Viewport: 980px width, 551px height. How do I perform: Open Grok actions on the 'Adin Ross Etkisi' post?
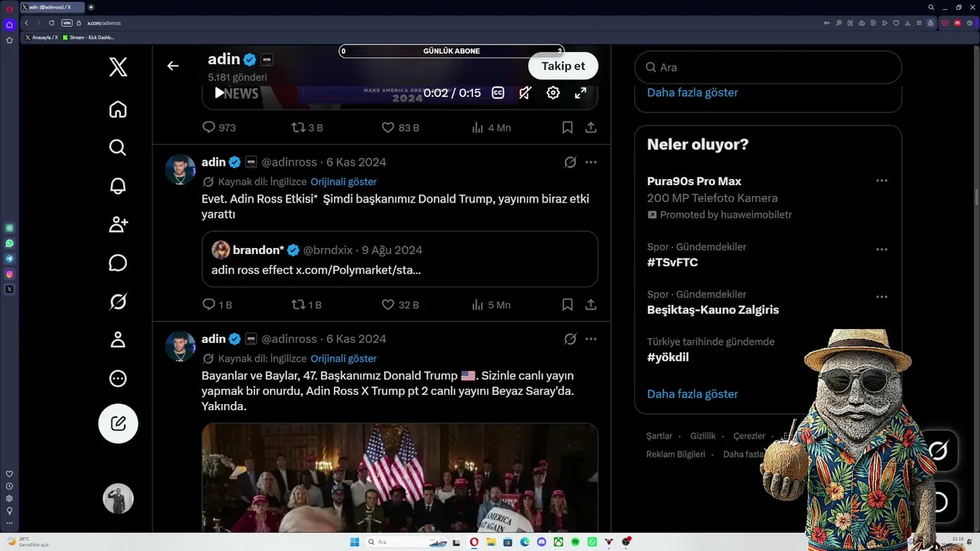pos(570,162)
